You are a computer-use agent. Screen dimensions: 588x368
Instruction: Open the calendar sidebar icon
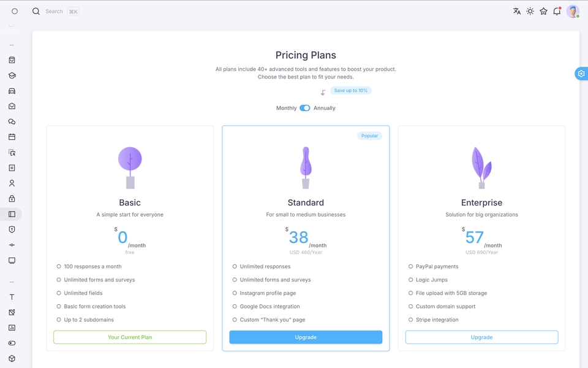click(x=12, y=137)
